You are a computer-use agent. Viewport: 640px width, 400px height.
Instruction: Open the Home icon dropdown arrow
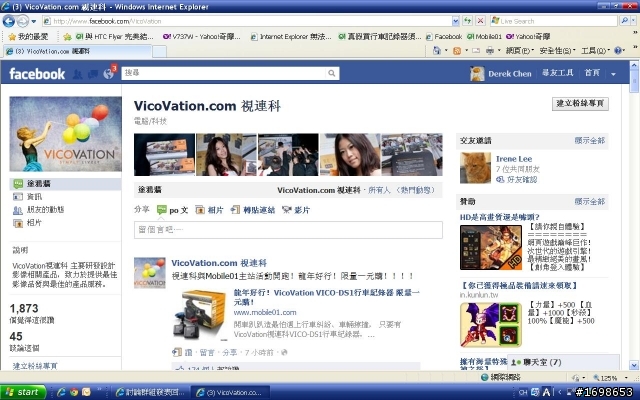[446, 51]
